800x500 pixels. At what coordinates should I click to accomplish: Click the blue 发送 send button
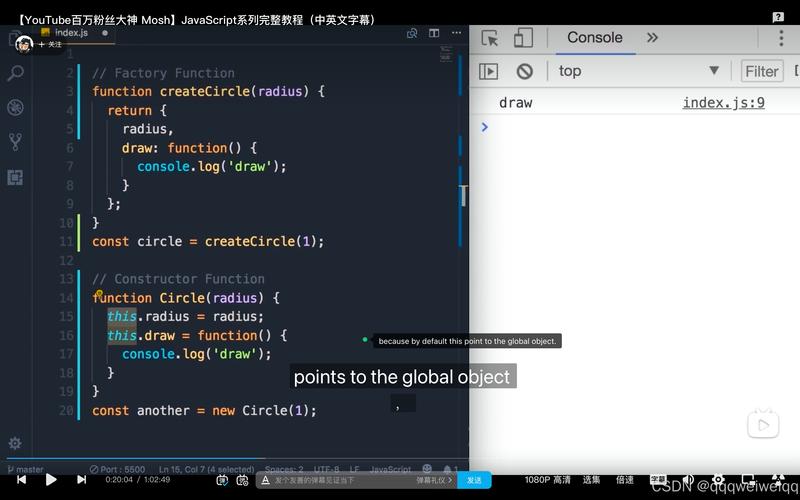coord(474,480)
